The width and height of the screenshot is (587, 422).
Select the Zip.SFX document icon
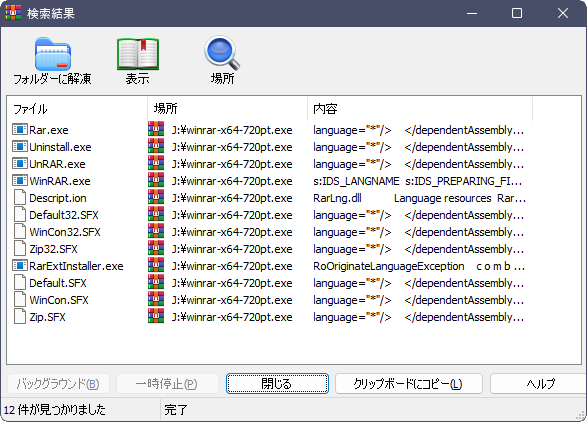[x=20, y=317]
